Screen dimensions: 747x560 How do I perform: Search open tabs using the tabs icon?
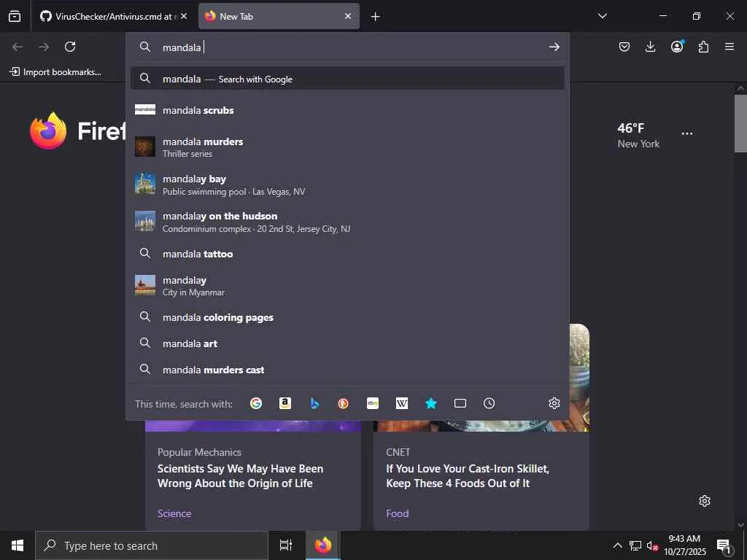point(460,403)
